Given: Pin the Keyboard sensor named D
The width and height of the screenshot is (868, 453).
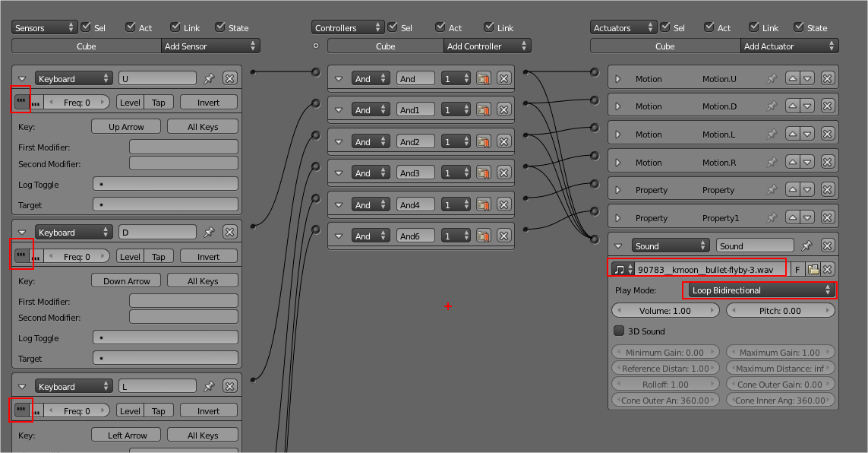Looking at the screenshot, I should 210,233.
